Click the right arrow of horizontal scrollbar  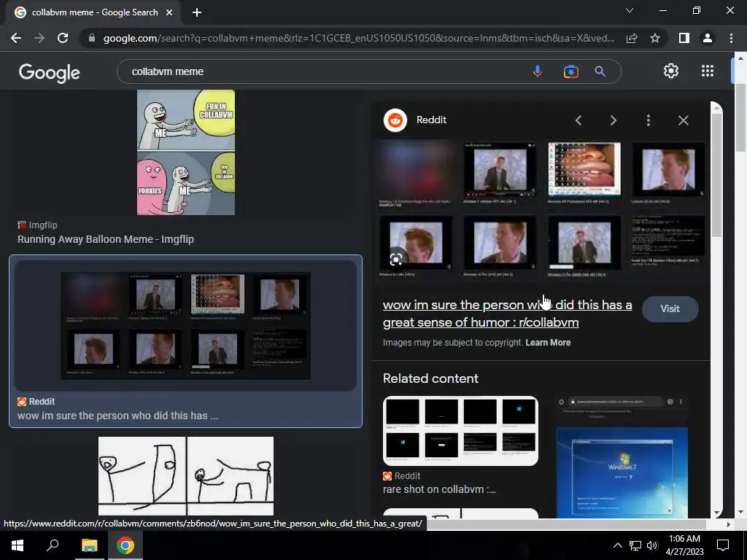click(729, 524)
